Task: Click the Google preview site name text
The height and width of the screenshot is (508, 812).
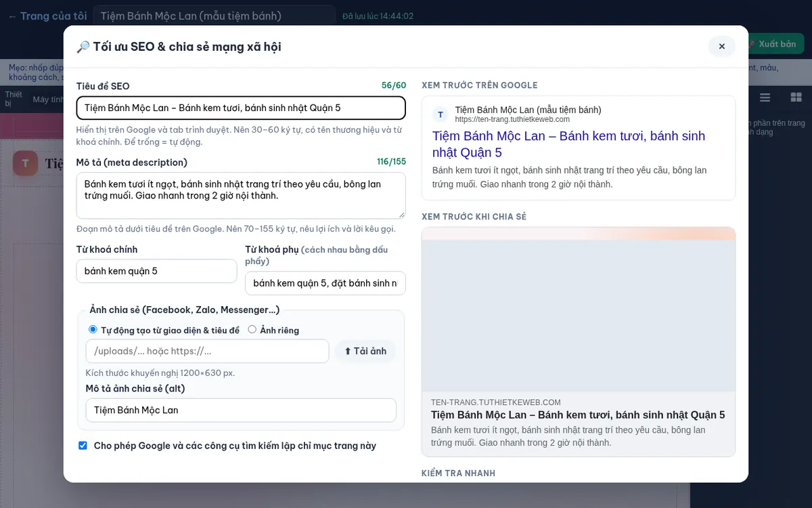Action: [528, 110]
